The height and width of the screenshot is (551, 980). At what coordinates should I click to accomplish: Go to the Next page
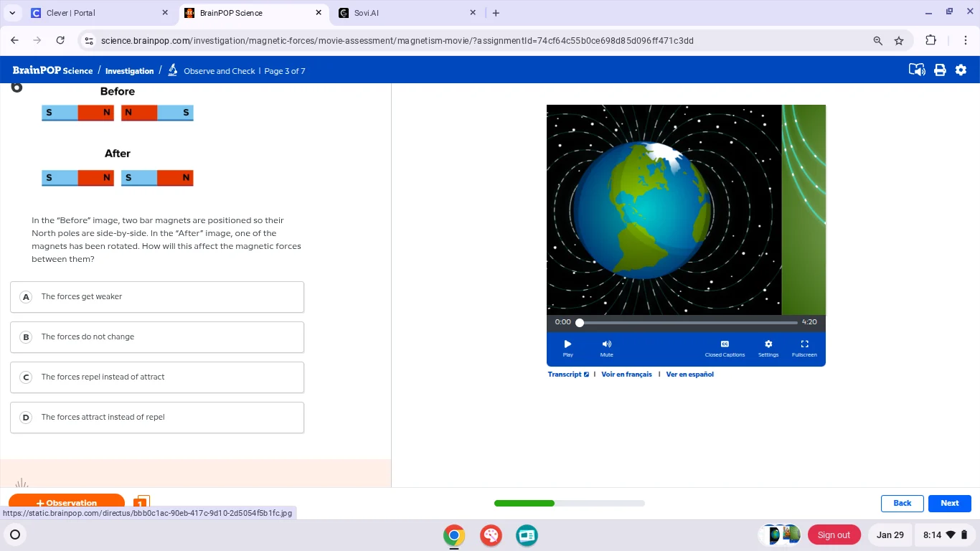coord(949,504)
